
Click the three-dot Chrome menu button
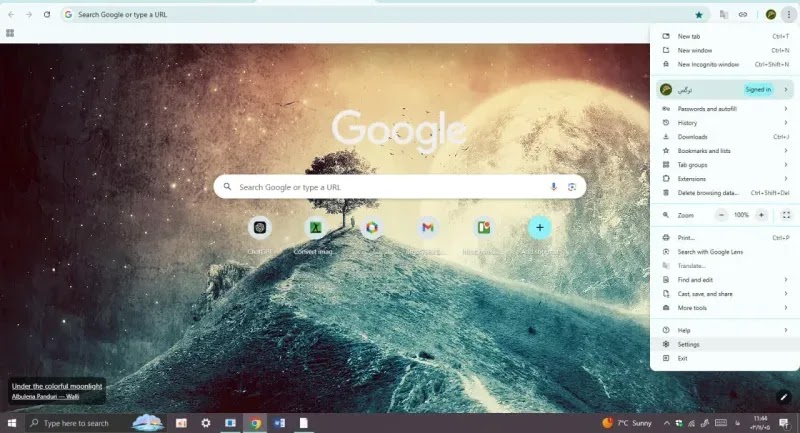coord(788,15)
